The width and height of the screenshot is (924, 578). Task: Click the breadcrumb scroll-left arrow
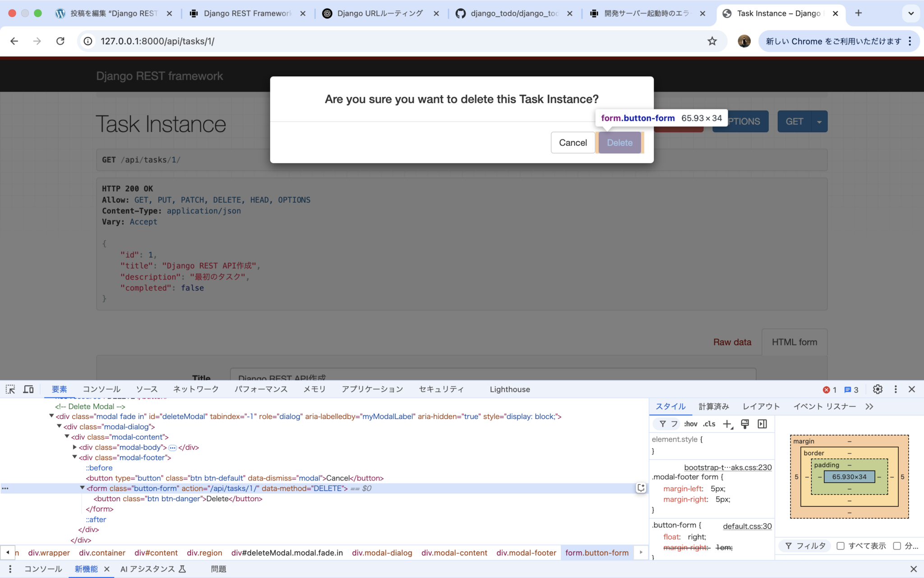tap(8, 552)
